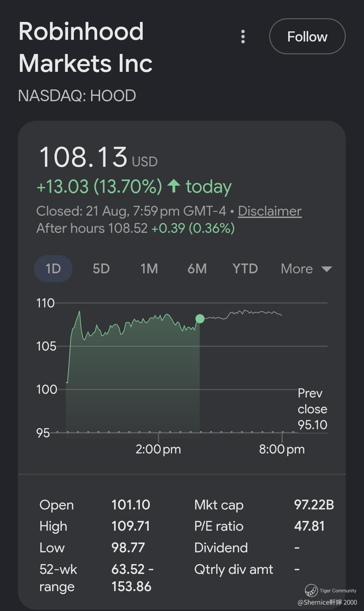This screenshot has width=364, height=611.
Task: Click the after-hours grey line on chart
Action: coord(243,314)
